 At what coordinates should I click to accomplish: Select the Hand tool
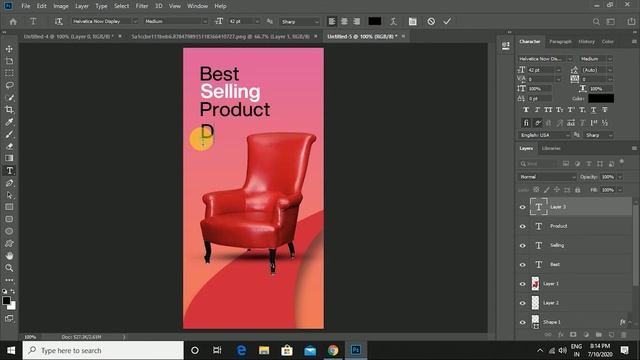[x=9, y=256]
